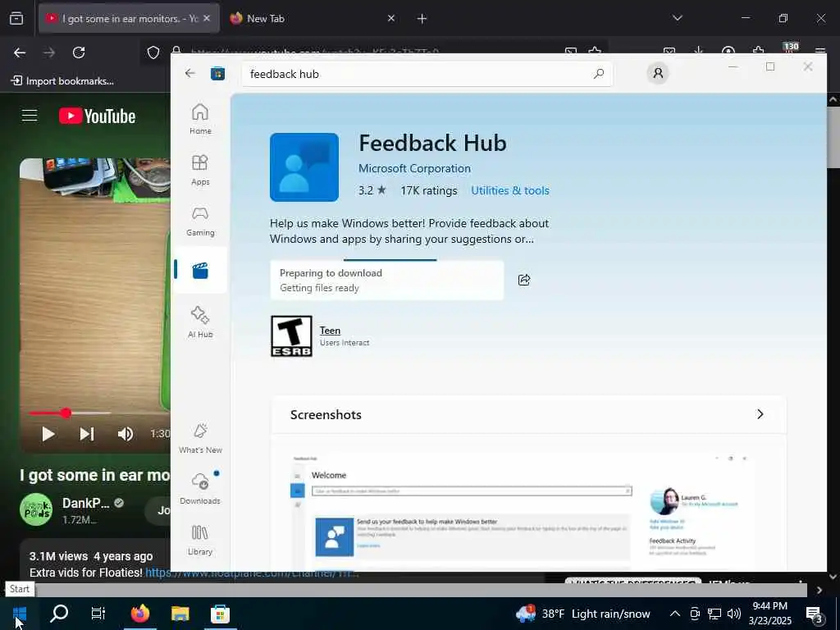Click Microsoft Store taskbar icon
The image size is (840, 630).
click(x=220, y=614)
